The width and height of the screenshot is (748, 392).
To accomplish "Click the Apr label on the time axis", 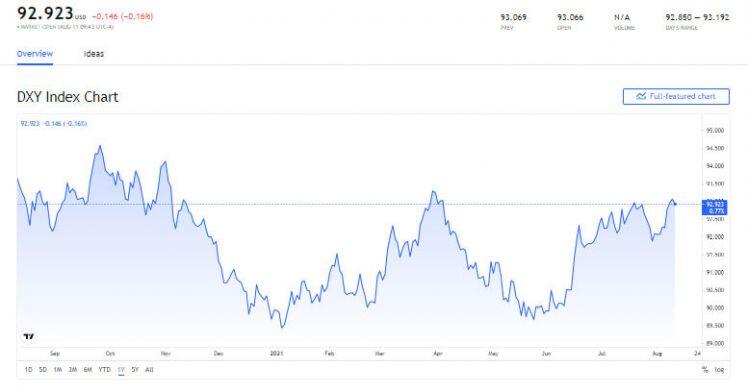I will point(437,353).
